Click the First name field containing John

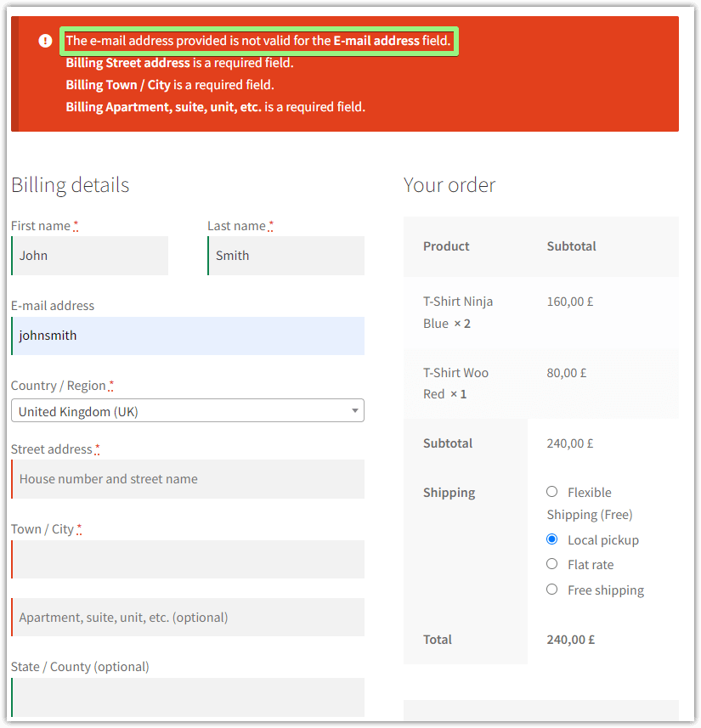click(89, 255)
